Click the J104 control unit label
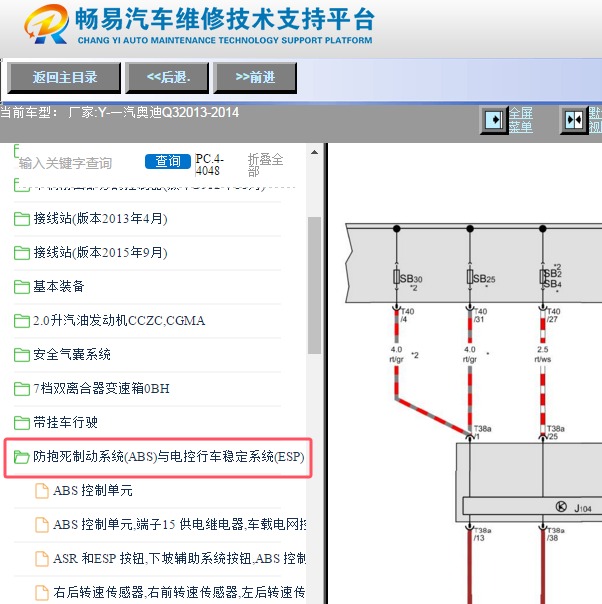 click(582, 509)
